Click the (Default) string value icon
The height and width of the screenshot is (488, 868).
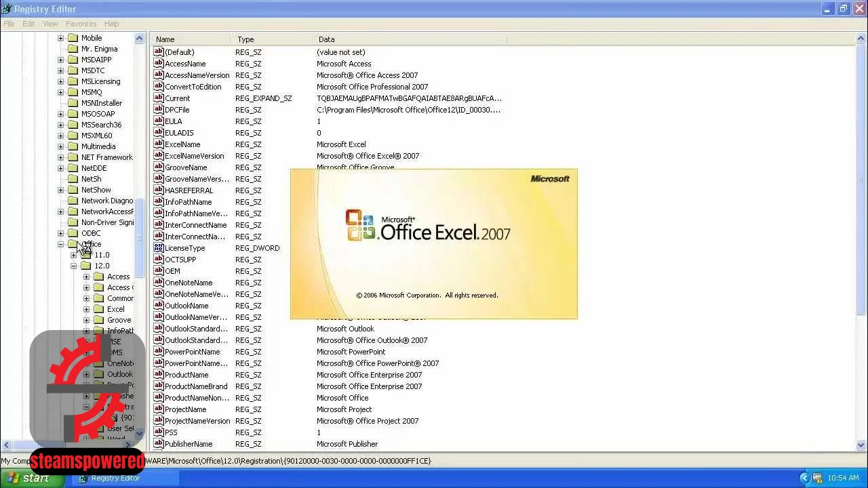click(159, 52)
